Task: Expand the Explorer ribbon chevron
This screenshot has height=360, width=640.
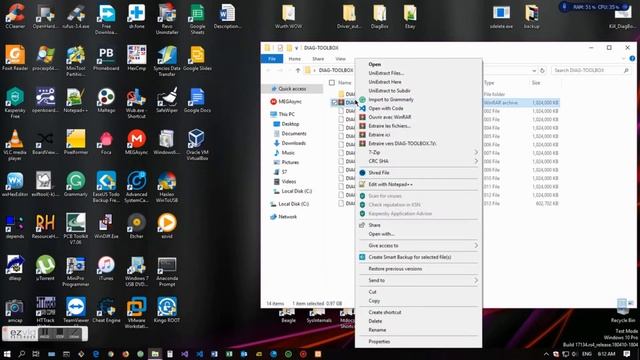Action: coord(623,59)
